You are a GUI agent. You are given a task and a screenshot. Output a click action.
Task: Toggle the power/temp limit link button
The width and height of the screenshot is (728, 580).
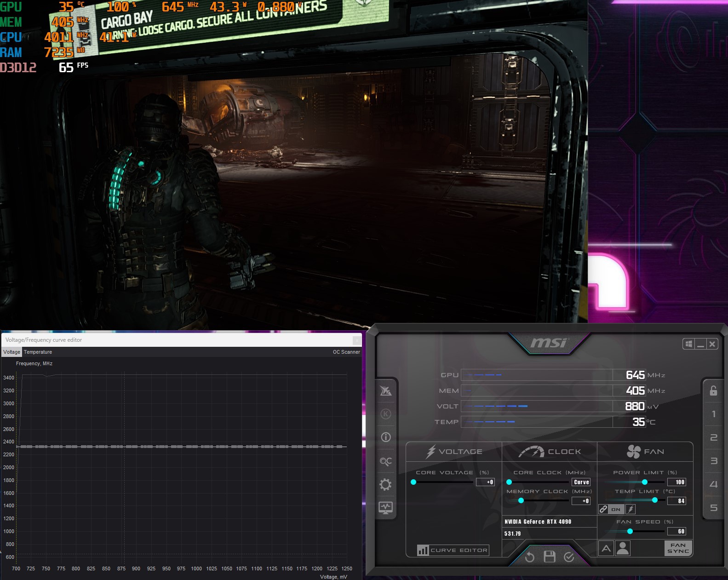[603, 509]
